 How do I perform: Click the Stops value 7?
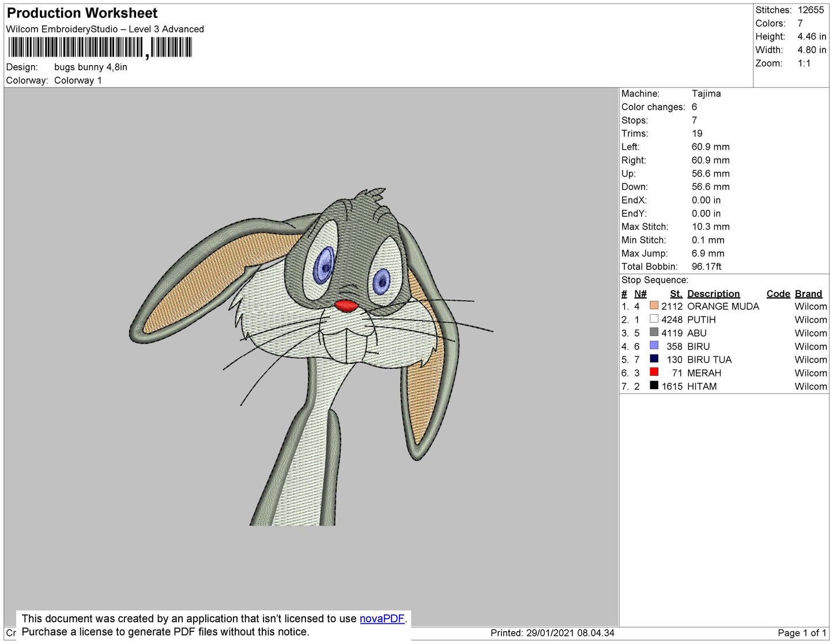tap(694, 120)
